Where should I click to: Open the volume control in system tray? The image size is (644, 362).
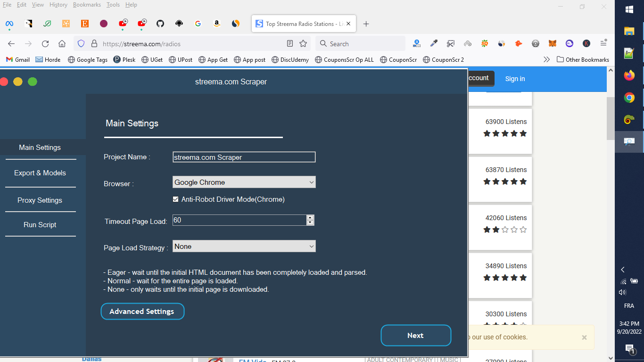(x=622, y=292)
